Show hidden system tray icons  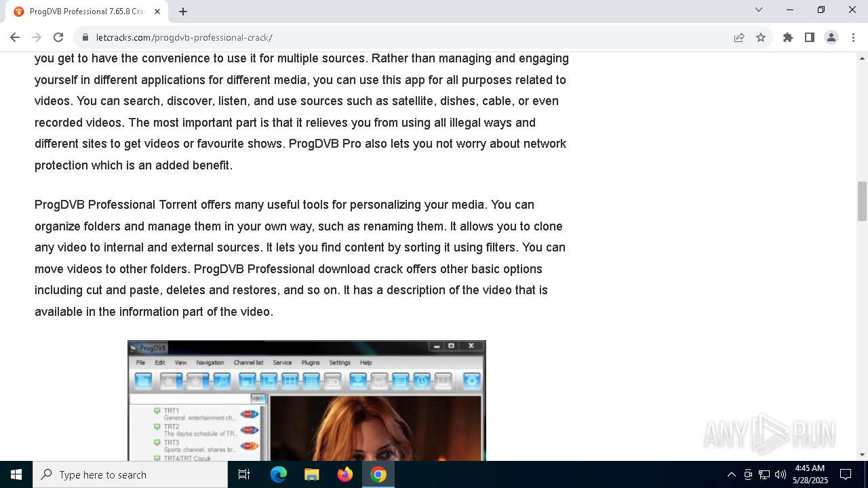(x=731, y=474)
